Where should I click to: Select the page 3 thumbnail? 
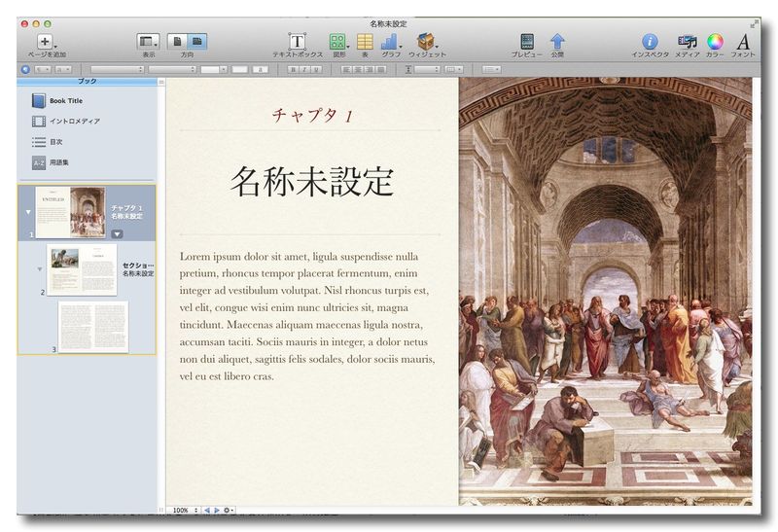[x=93, y=327]
